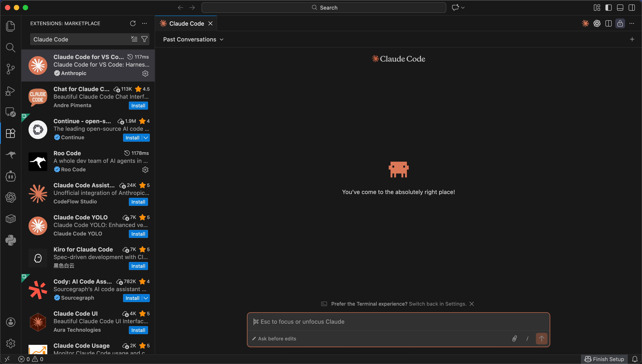Start a new Claude conversation with plus

click(632, 39)
